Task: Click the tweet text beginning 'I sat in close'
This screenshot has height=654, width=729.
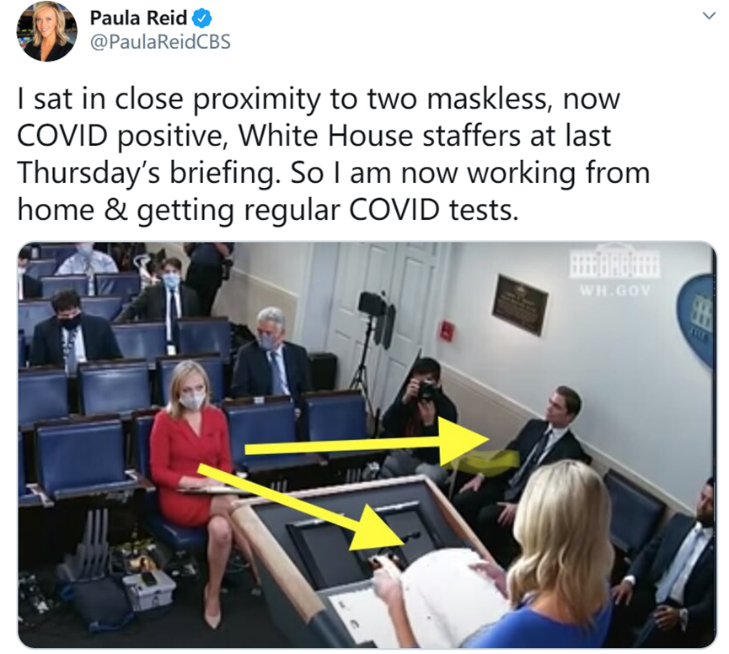Action: point(333,154)
